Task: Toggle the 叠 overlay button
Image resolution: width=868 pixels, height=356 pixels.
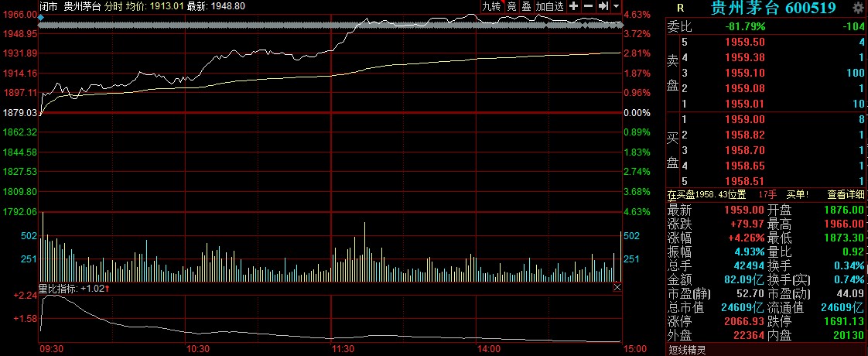Action: click(526, 6)
